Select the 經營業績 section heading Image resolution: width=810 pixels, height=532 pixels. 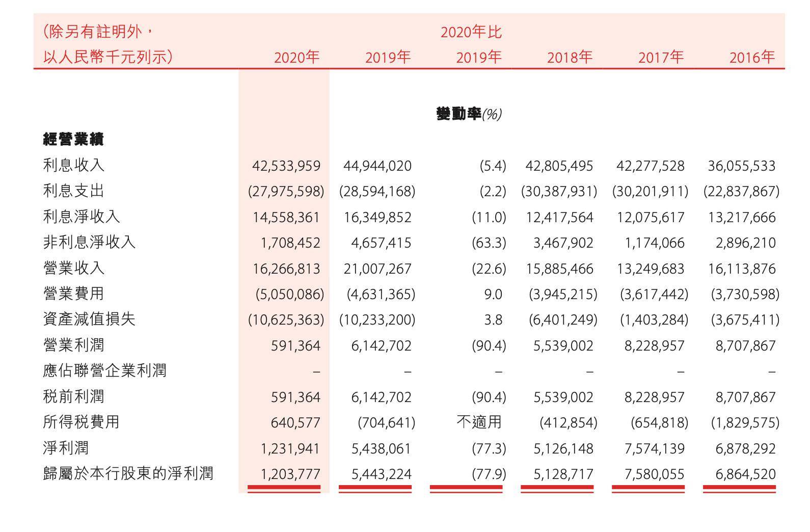coord(74,139)
